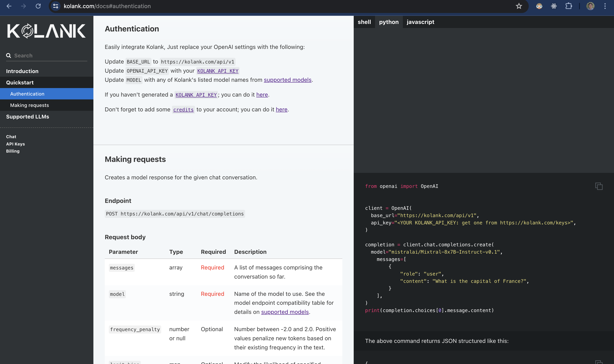Screen dimensions: 614x364
Task: Click the Kolank logo
Action: click(x=46, y=31)
